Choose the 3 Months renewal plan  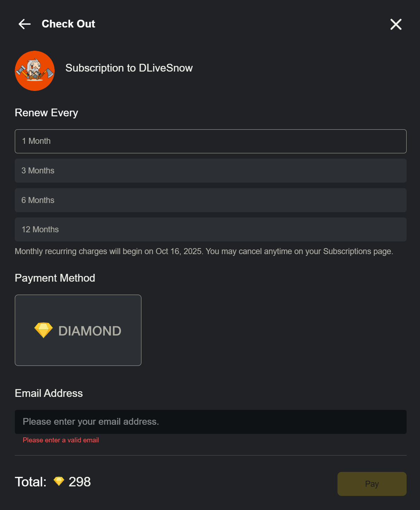(x=211, y=171)
